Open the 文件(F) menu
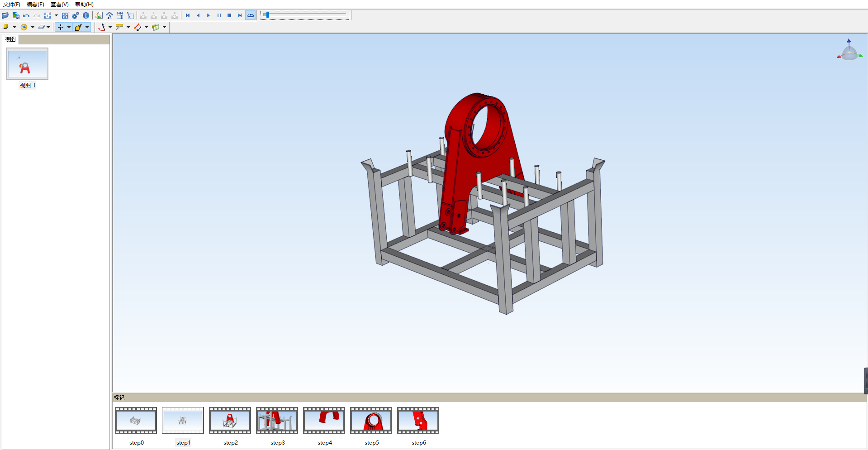This screenshot has height=450, width=868. coord(12,5)
